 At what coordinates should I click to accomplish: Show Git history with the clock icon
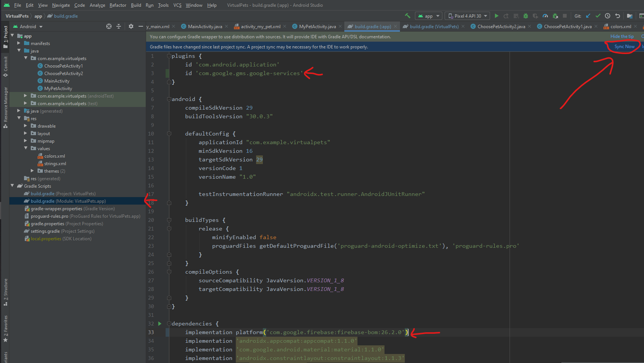tap(608, 16)
